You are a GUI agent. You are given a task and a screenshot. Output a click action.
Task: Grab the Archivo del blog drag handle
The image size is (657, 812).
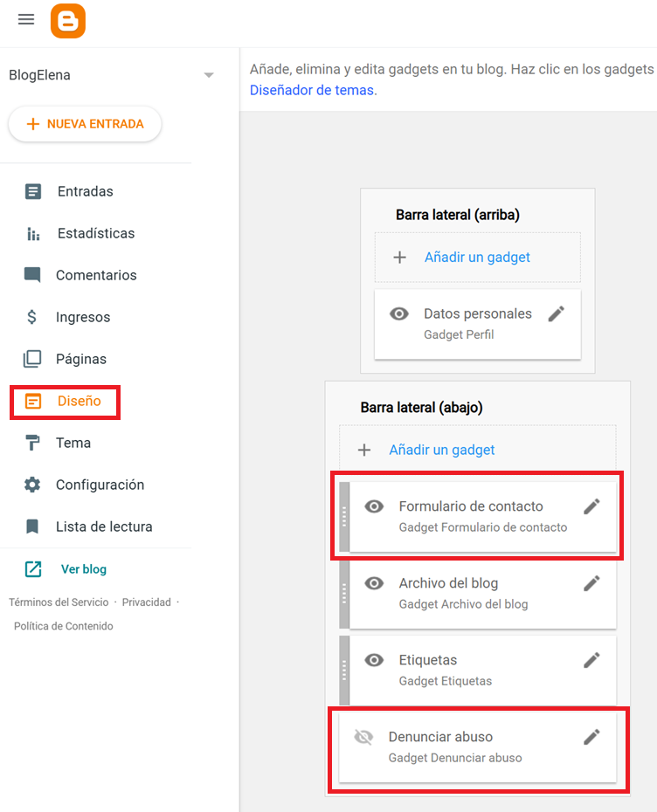pos(344,594)
